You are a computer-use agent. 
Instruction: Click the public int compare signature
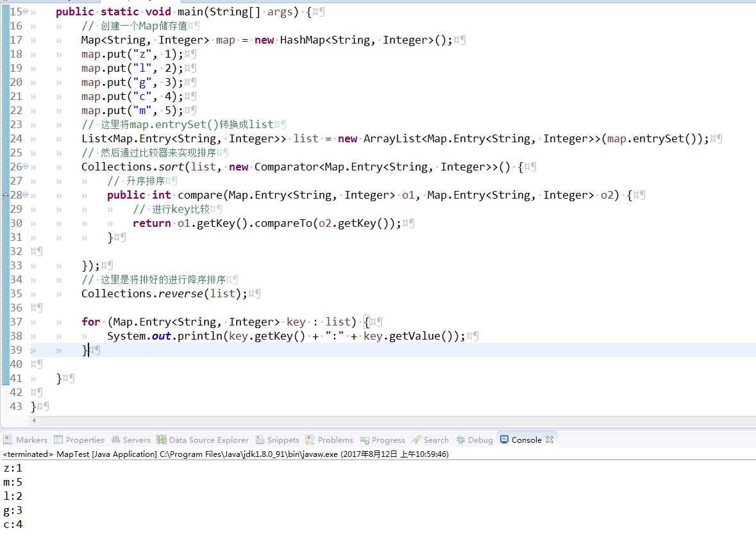pos(369,195)
